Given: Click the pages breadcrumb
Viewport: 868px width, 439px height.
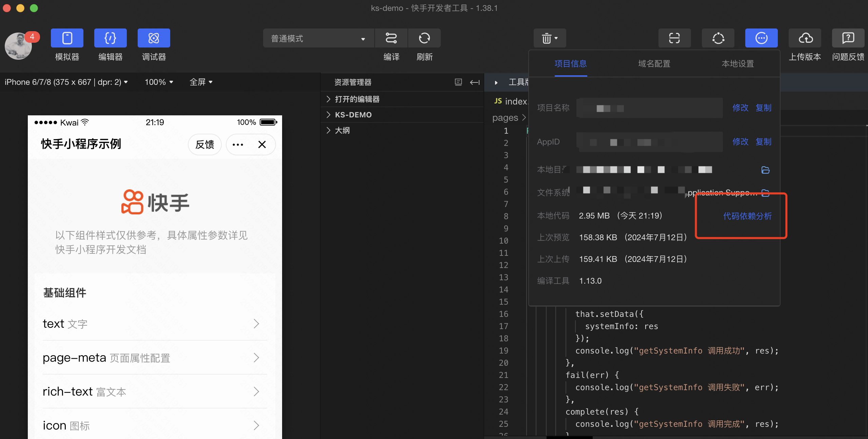Looking at the screenshot, I should pos(505,118).
